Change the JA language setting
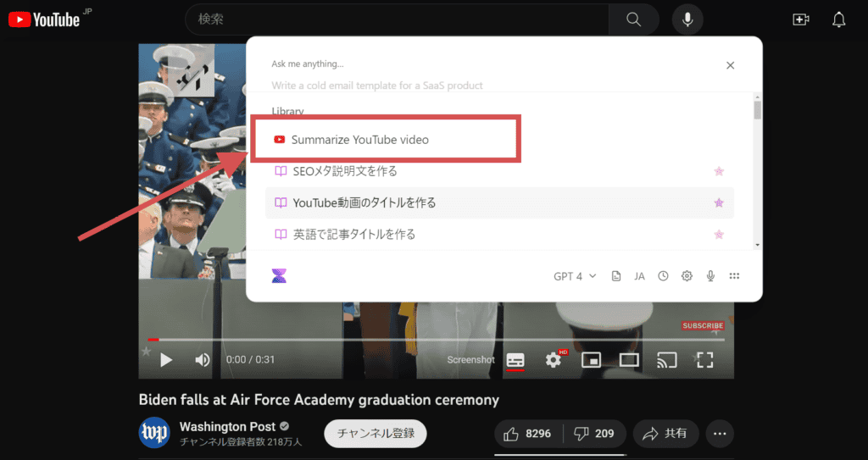This screenshot has width=868, height=460. click(x=639, y=276)
